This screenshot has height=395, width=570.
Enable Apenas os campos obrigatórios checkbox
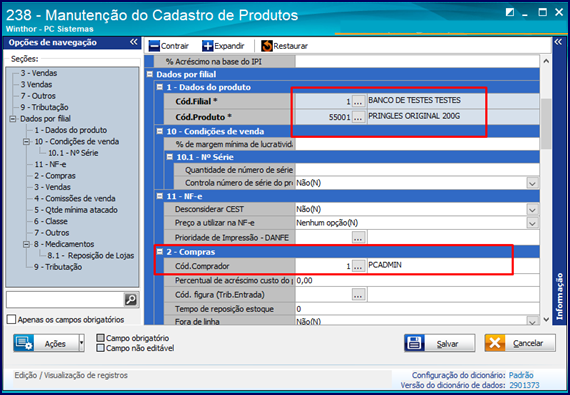(12, 319)
